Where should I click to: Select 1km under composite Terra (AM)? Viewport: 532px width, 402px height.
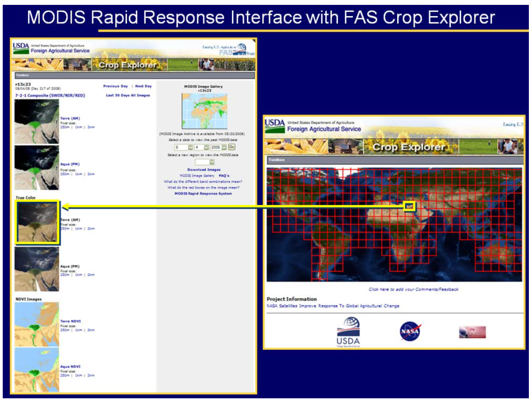pos(79,127)
